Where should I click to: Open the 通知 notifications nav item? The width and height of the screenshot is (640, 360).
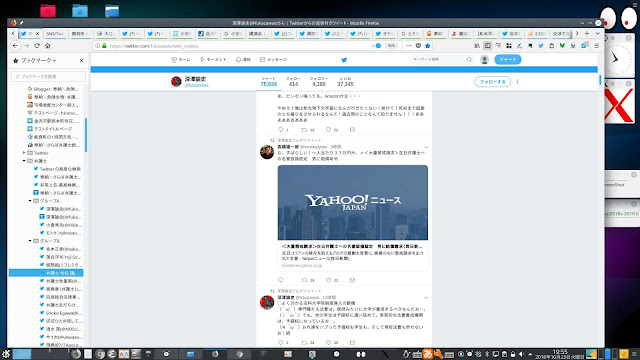[x=243, y=60]
